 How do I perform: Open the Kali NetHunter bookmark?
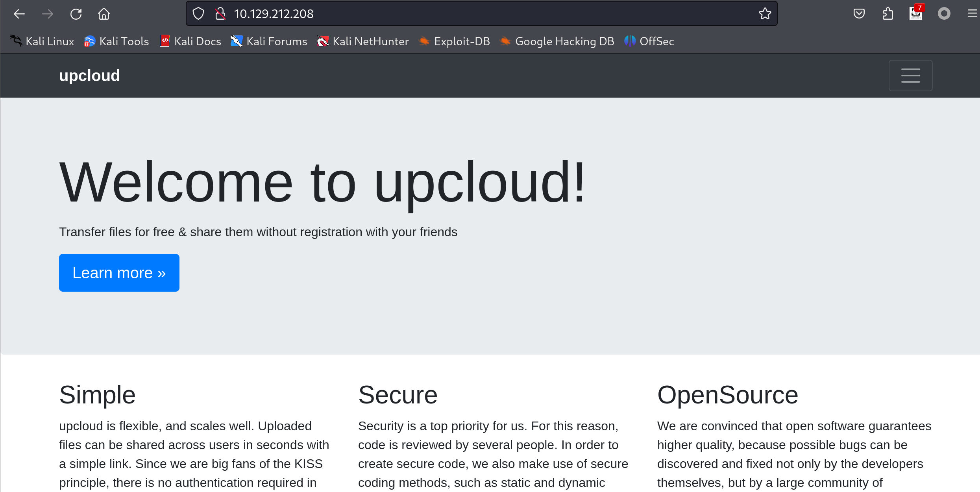tap(363, 41)
